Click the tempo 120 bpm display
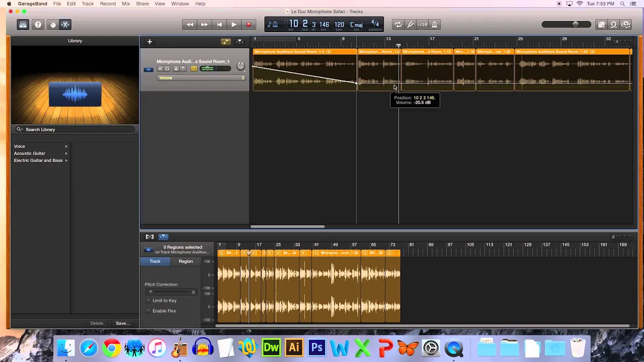 [340, 25]
